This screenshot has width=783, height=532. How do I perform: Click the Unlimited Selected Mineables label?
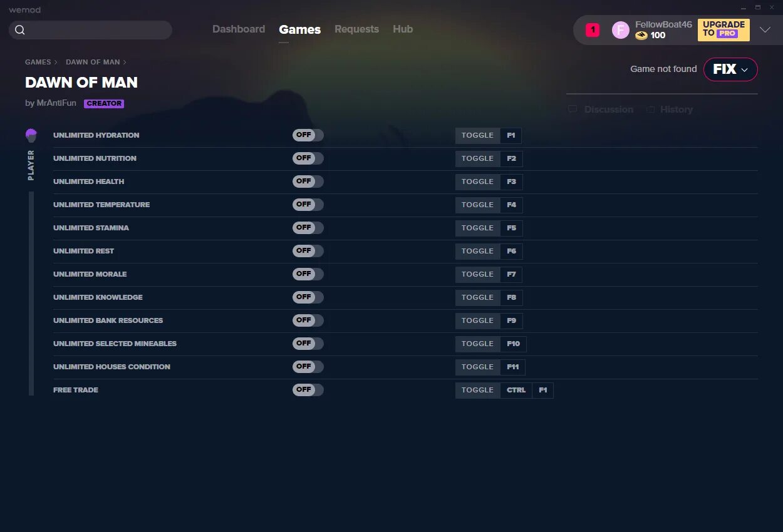click(115, 344)
